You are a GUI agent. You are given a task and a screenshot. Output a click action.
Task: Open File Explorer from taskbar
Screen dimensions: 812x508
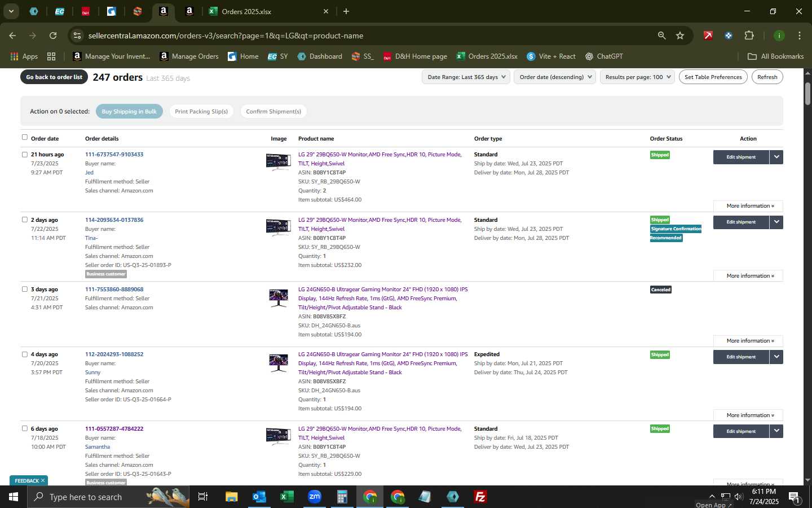coord(232,497)
